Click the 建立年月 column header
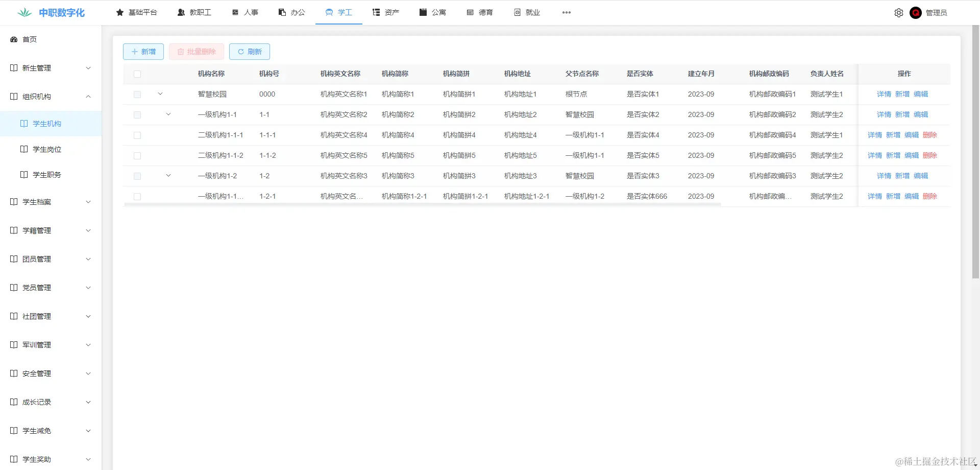 coord(701,74)
